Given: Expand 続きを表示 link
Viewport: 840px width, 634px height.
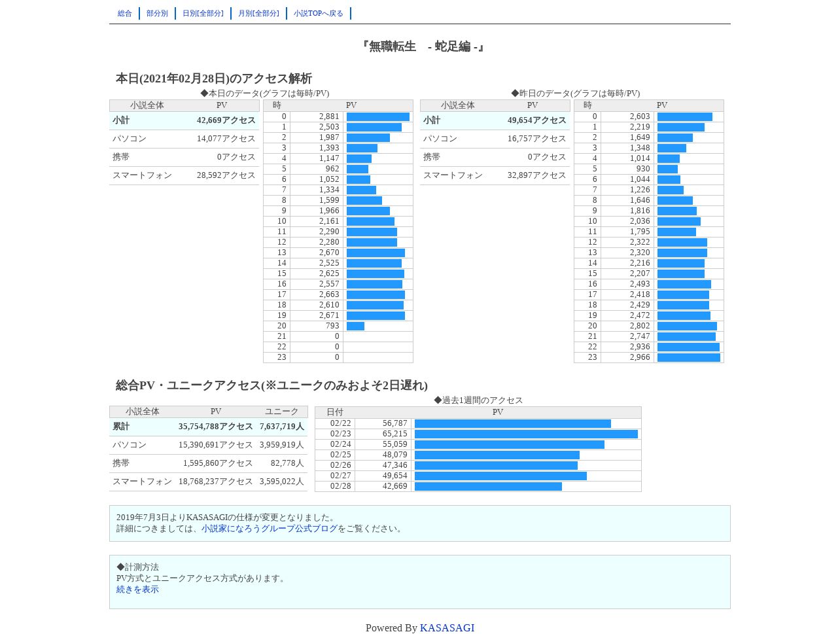Looking at the screenshot, I should 137,590.
